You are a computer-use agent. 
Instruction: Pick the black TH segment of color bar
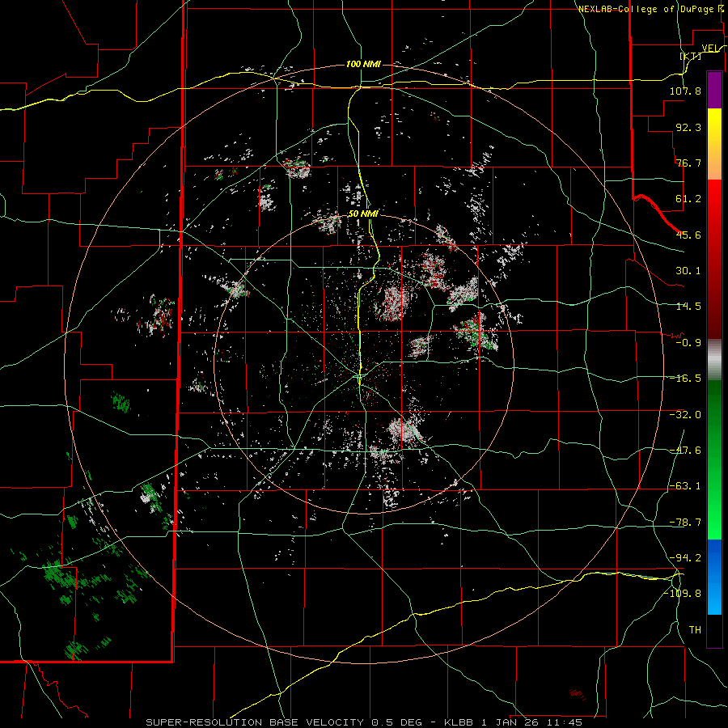tap(714, 630)
